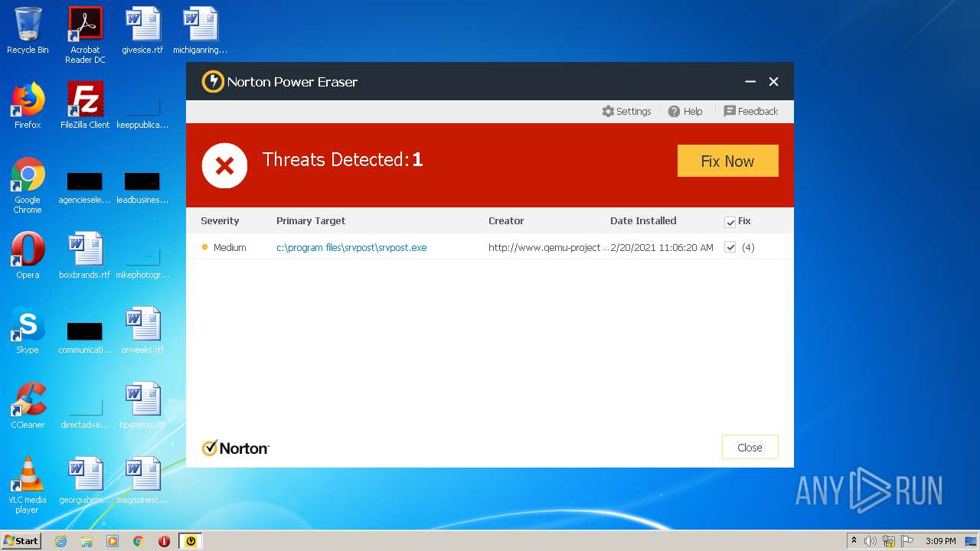Minimize the Norton Power Eraser window

tap(750, 82)
